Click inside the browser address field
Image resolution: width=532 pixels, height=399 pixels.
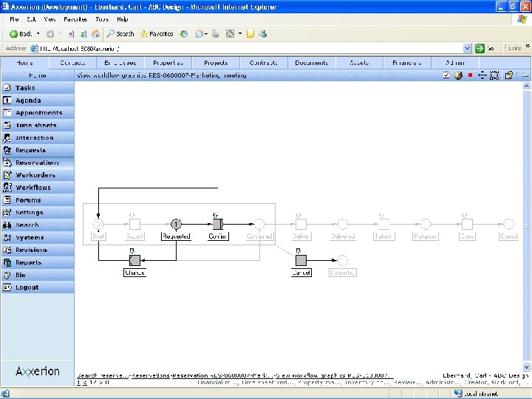click(244, 48)
